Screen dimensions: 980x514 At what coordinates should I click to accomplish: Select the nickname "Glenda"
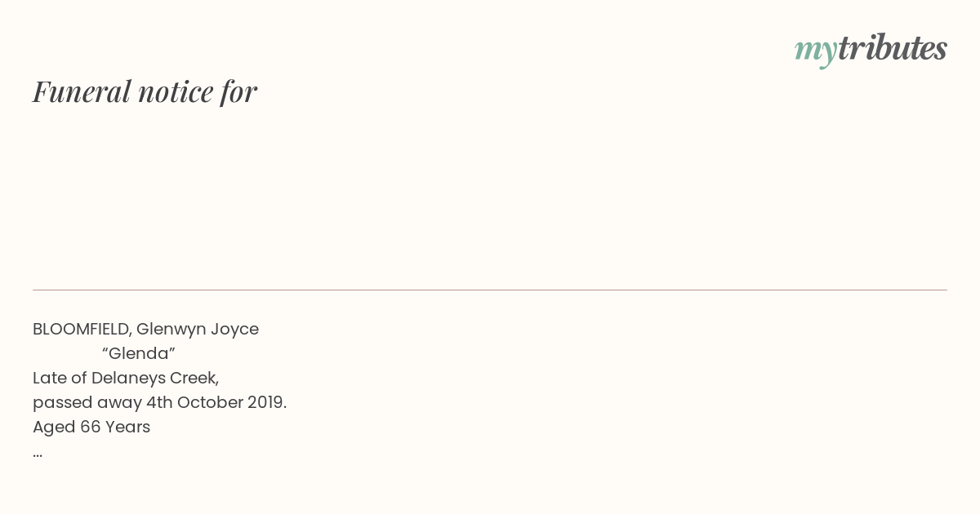(139, 353)
